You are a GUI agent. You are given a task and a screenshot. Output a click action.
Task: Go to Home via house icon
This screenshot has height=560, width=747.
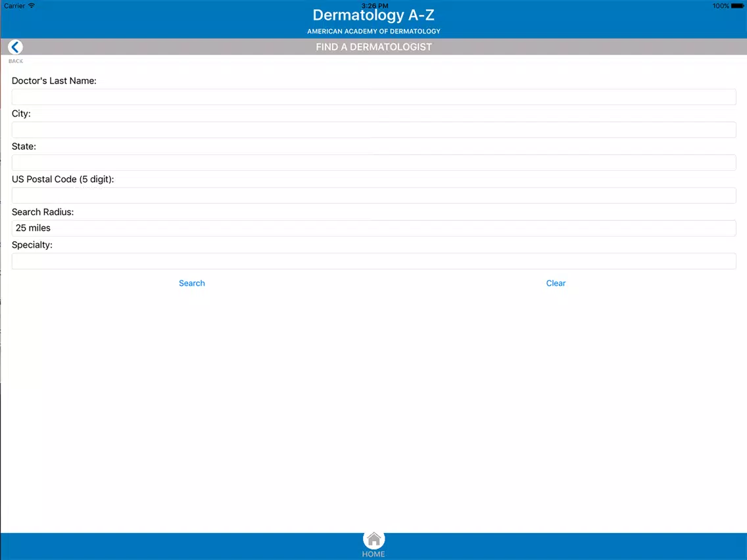(x=374, y=540)
